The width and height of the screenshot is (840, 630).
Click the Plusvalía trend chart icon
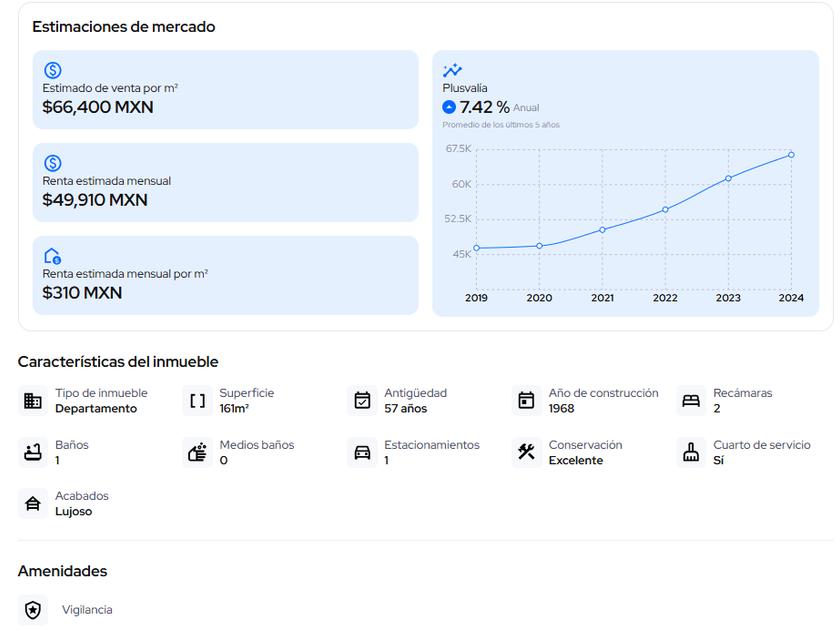pyautogui.click(x=452, y=70)
